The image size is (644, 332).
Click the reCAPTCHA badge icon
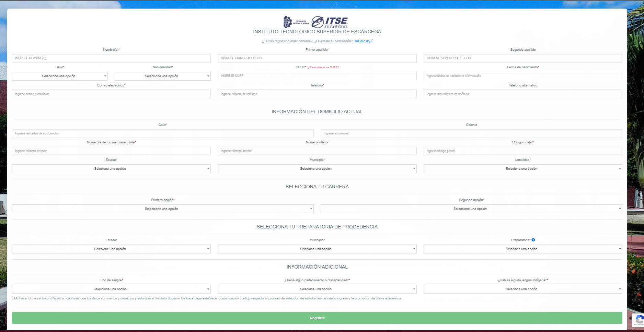(639, 320)
